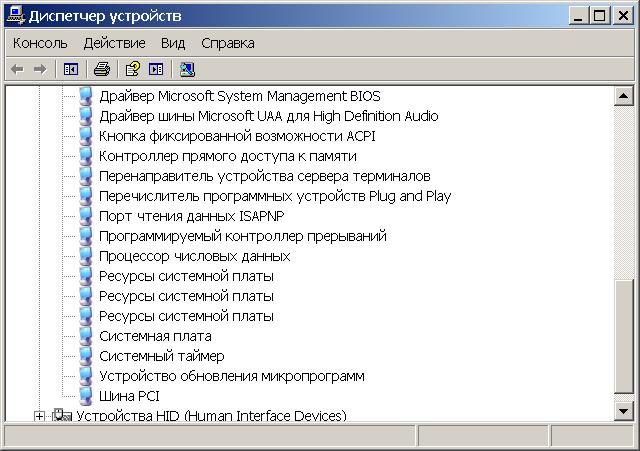Viewport: 640px width, 451px height.
Task: Select Драйвер Microsoft System Management BIOS
Action: [x=240, y=96]
